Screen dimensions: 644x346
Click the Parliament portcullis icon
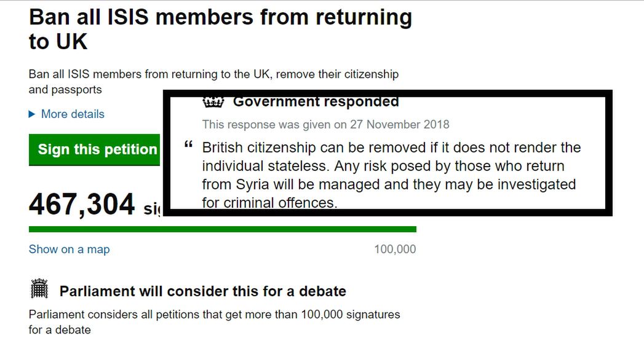pyautogui.click(x=39, y=289)
